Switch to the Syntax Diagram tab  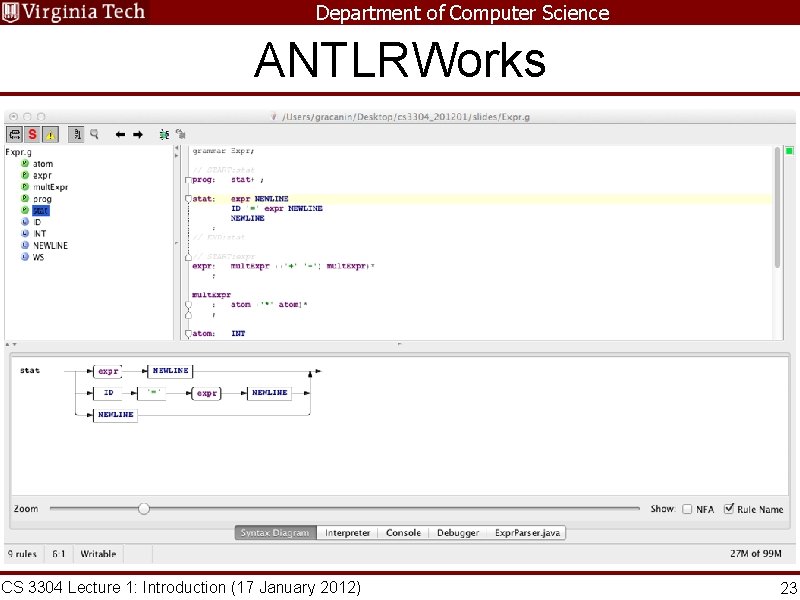(x=275, y=533)
